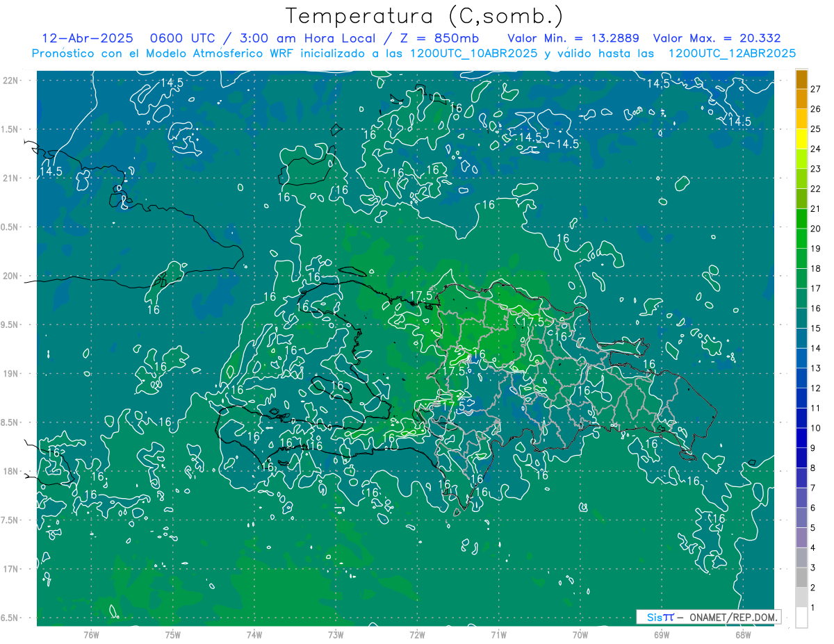Click the '1' color scale label
Image resolution: width=834 pixels, height=644 pixels.
[813, 608]
